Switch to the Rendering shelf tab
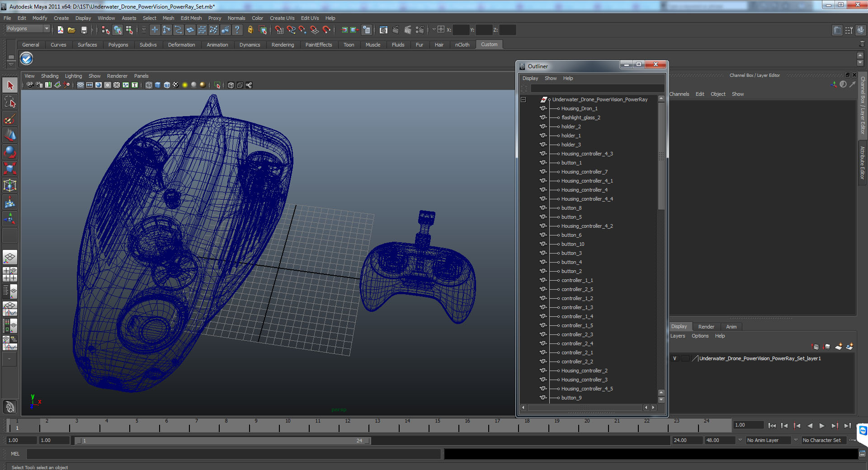The height and width of the screenshot is (470, 868). click(x=283, y=45)
